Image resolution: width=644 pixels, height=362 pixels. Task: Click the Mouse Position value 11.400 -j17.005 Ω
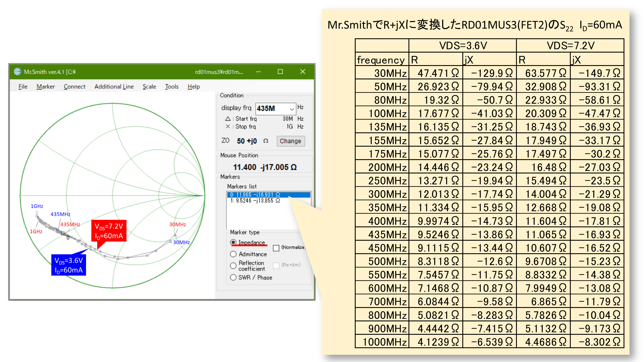265,167
